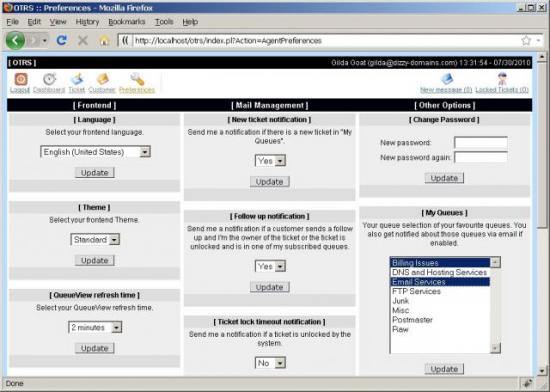Image resolution: width=550 pixels, height=392 pixels.
Task: Open the History menu
Action: pos(87,22)
